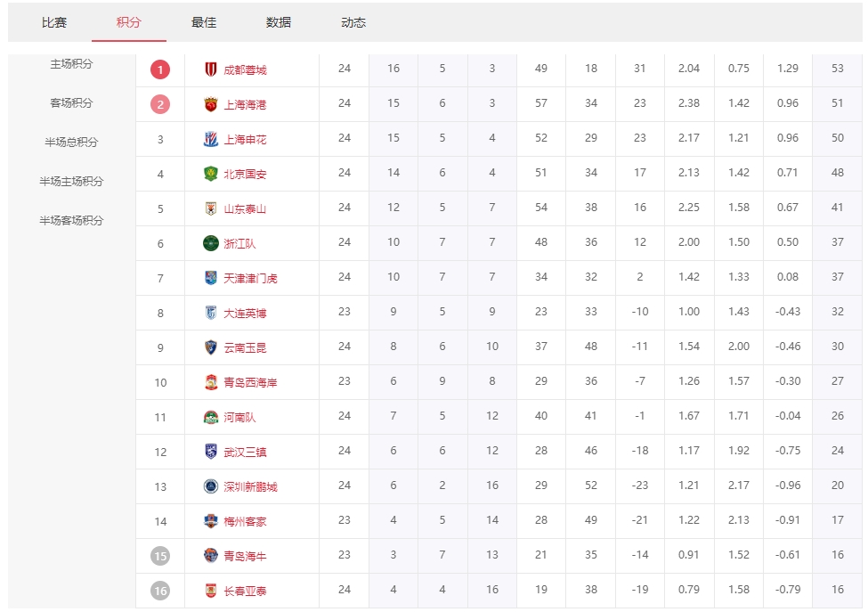Viewport: 868px width, 612px height.
Task: Click the Shanghai Shenhua (上海申花) crest
Action: tap(211, 139)
